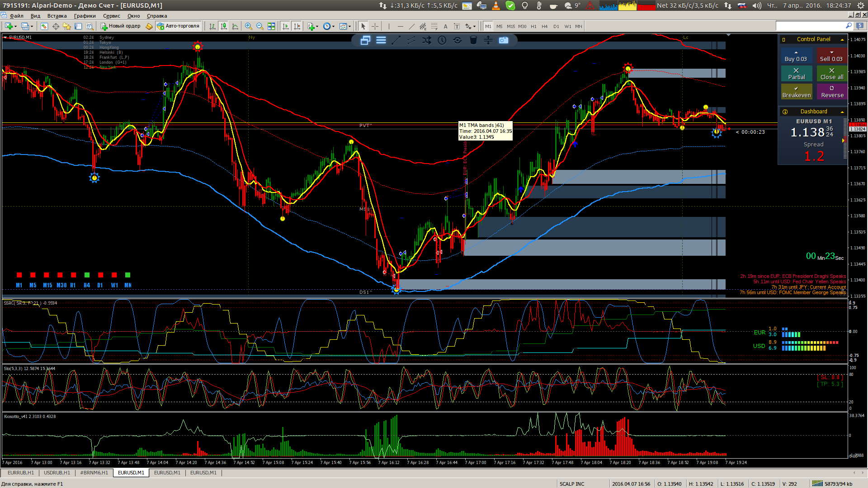Switch to bar chart mode
The width and height of the screenshot is (868, 488).
(212, 26)
